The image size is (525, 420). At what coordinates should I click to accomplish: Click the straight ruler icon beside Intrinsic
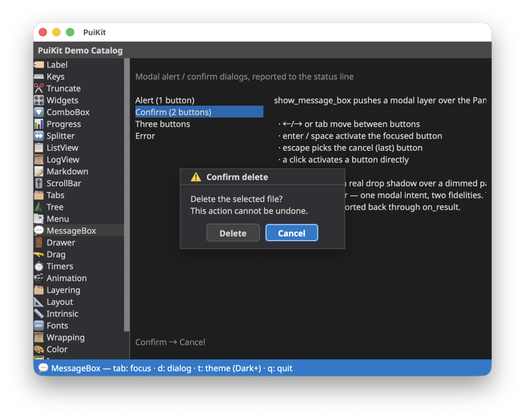click(39, 314)
